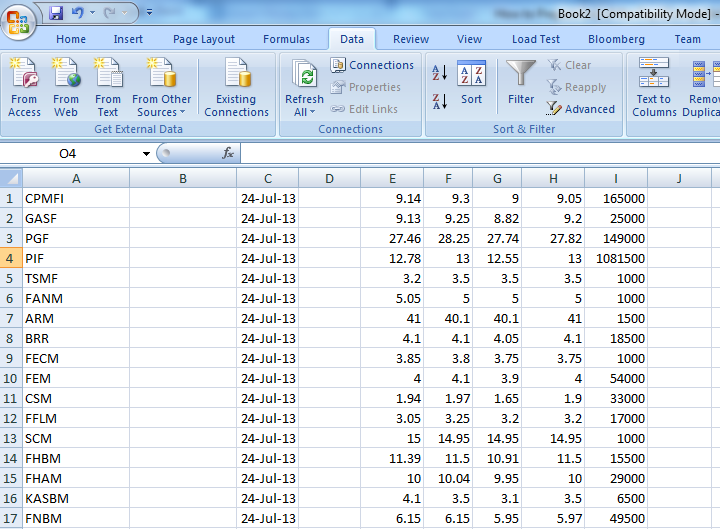Screen dimensions: 720x529
Task: Click the Advanced filter button
Action: [581, 109]
